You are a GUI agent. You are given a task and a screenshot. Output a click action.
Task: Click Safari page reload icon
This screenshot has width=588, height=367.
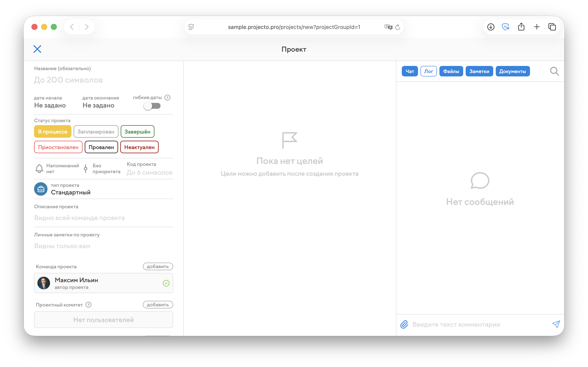[x=397, y=27]
